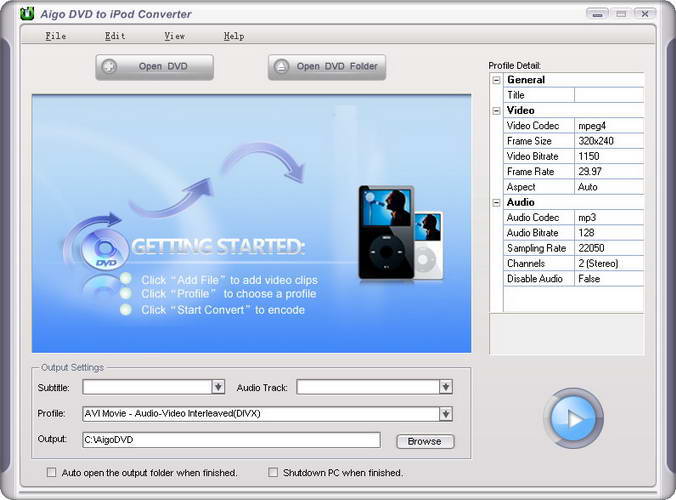The image size is (676, 500).
Task: Click the disc icon on Open DVD button
Action: click(109, 67)
